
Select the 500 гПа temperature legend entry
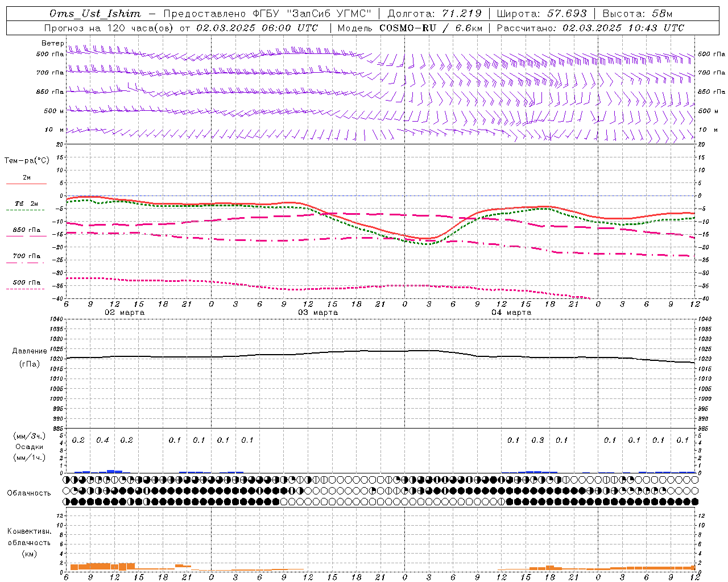(x=26, y=282)
